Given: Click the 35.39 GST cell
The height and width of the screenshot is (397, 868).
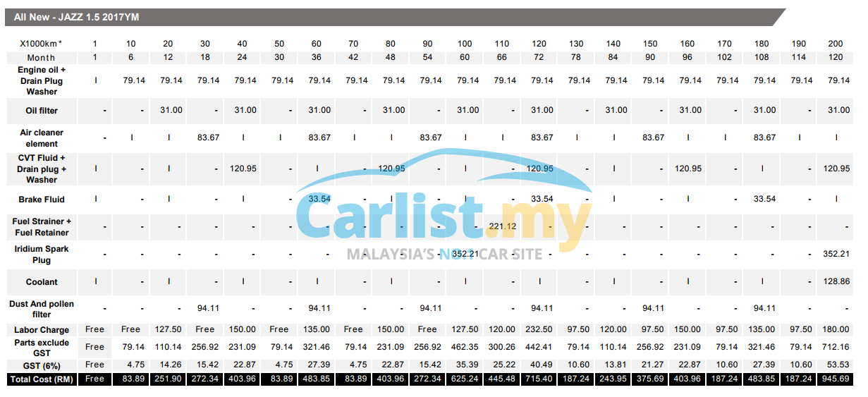Looking at the screenshot, I should click(468, 365).
